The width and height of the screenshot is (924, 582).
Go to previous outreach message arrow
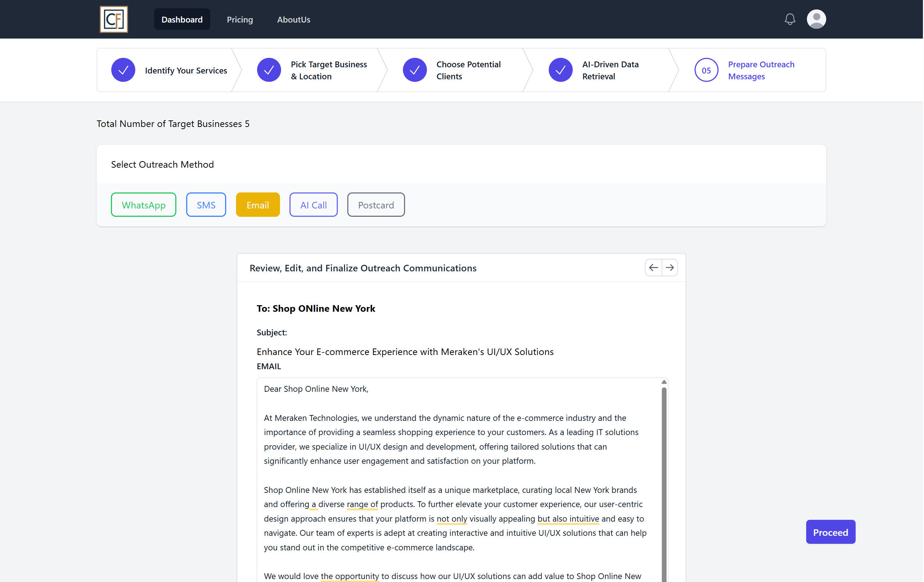(653, 268)
